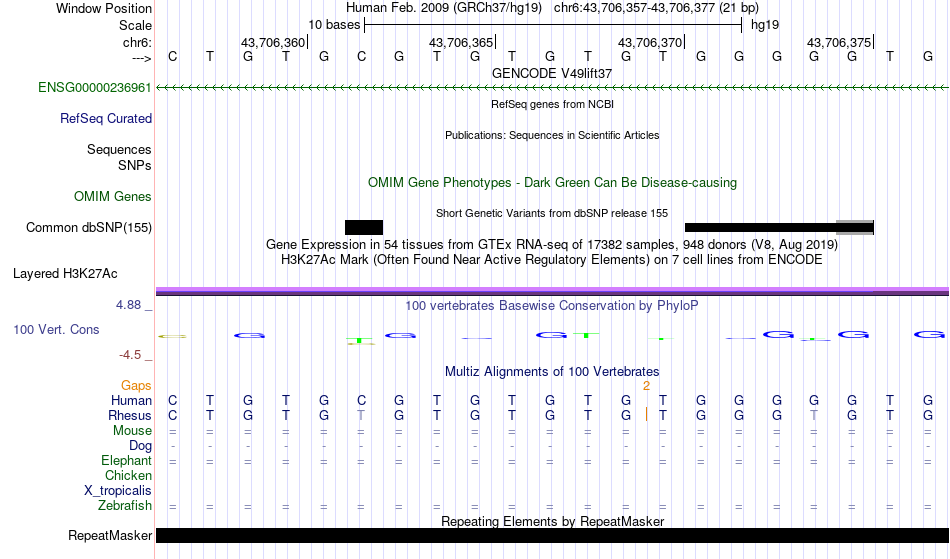Select the Mouse alignment row label
The image size is (950, 559).
pos(132,431)
